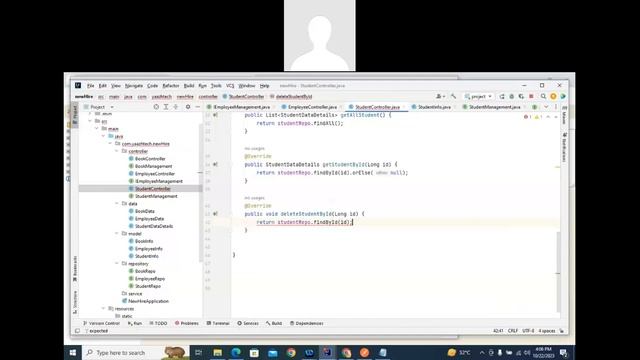This screenshot has width=640, height=360.
Task: Click the Windows Start button
Action: click(73, 353)
